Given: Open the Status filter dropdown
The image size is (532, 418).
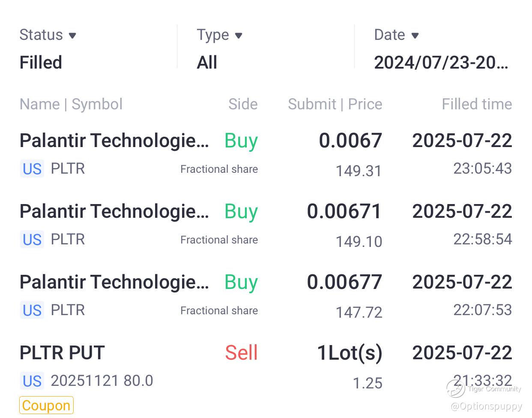Looking at the screenshot, I should (48, 35).
